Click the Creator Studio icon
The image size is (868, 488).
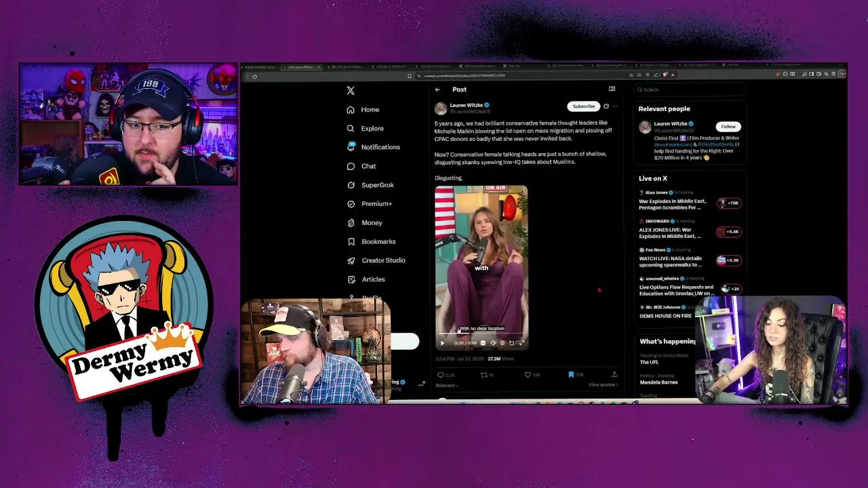(351, 260)
